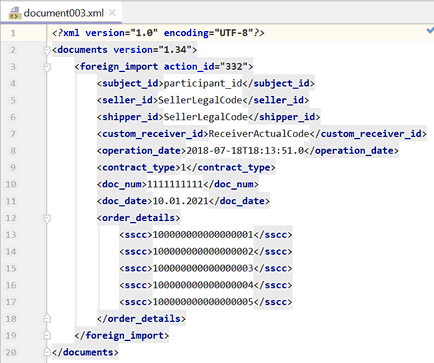Click the doc_date value 10.01.2021
Screen dimensions: 434x363
(180, 201)
